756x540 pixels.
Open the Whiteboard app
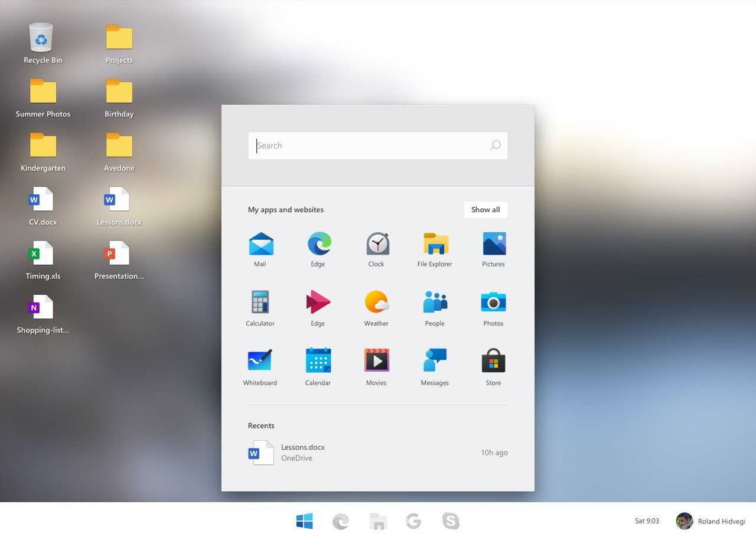260,367
